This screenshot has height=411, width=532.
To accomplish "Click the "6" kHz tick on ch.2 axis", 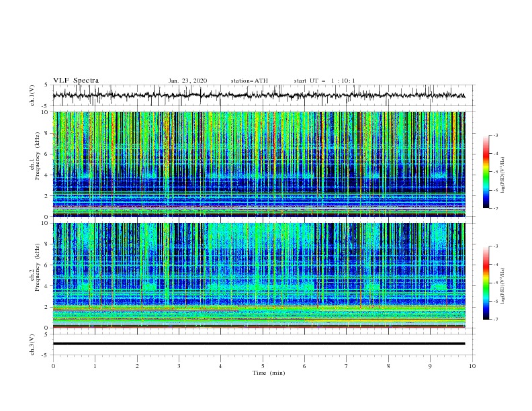I will point(48,265).
